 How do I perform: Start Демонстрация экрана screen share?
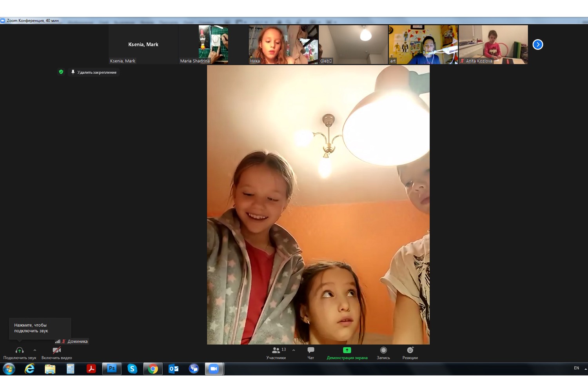point(347,350)
